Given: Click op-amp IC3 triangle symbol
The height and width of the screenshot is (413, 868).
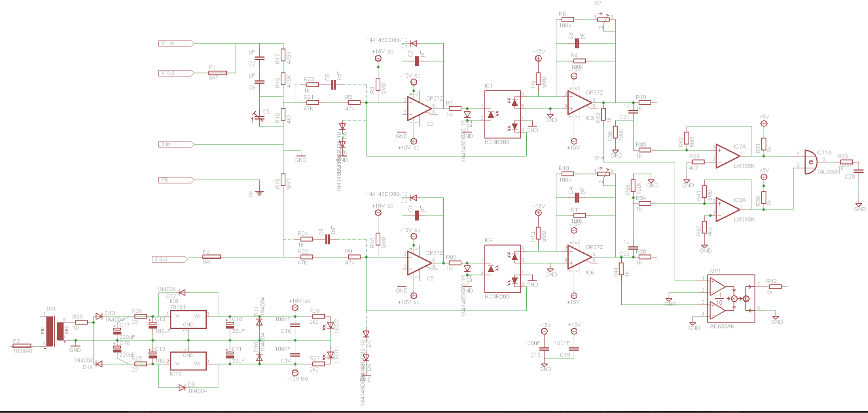Looking at the screenshot, I should [579, 103].
